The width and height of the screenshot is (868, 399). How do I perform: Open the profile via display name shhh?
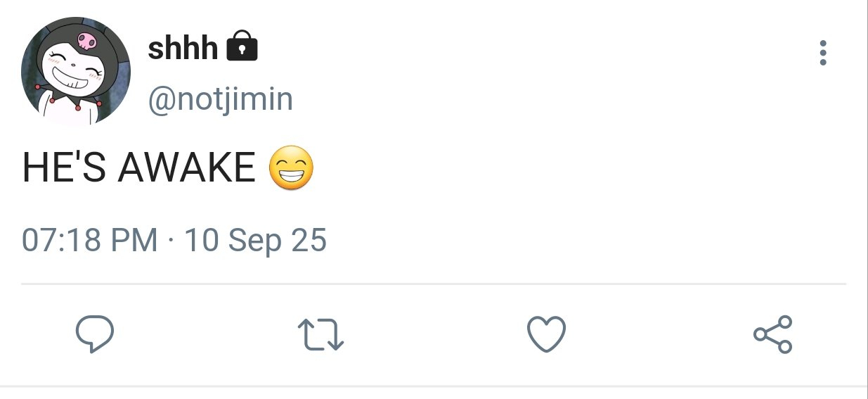tap(183, 48)
